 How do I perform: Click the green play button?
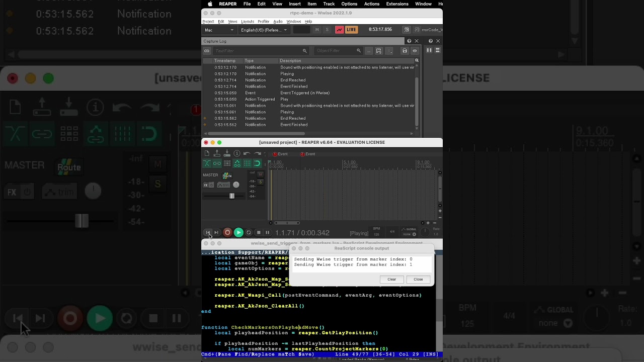click(238, 232)
